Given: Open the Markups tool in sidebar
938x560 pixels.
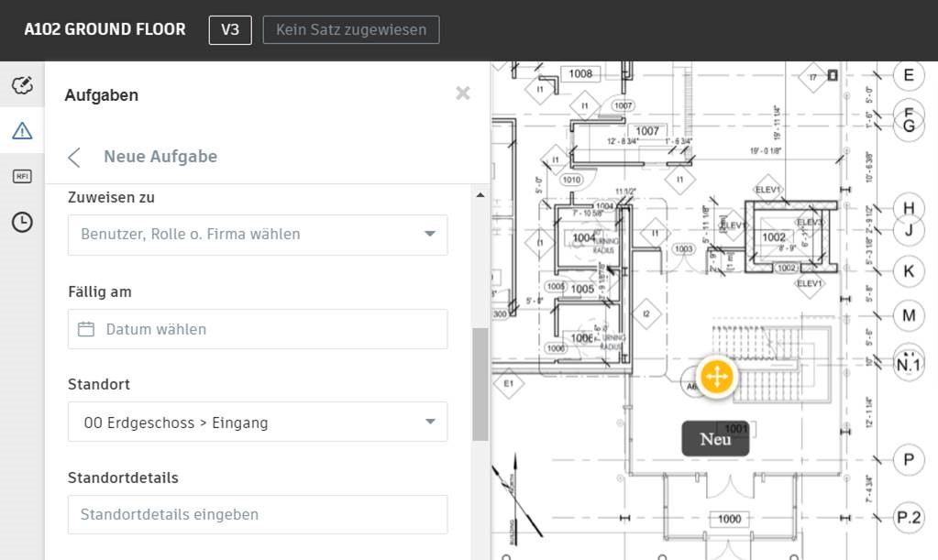Looking at the screenshot, I should tap(22, 86).
